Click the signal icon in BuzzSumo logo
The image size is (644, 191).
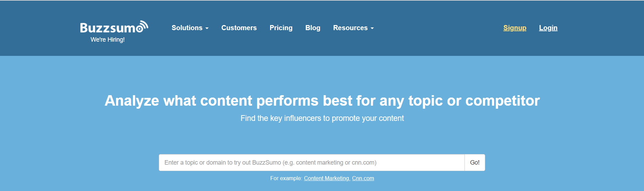[x=142, y=26]
